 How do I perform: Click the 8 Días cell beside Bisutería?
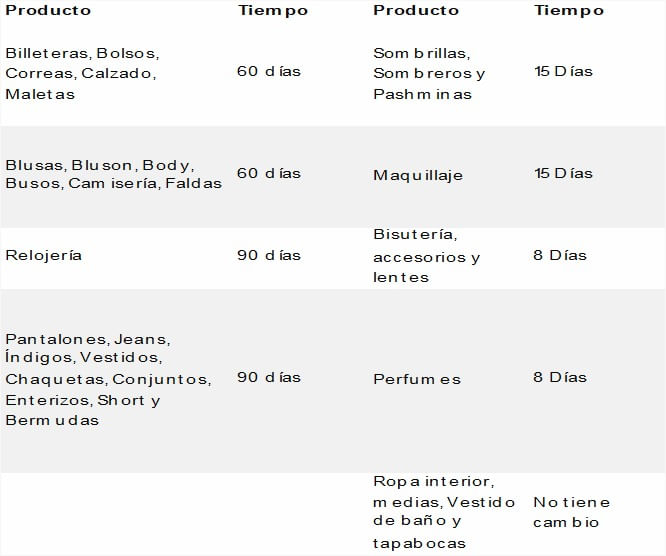(x=560, y=255)
